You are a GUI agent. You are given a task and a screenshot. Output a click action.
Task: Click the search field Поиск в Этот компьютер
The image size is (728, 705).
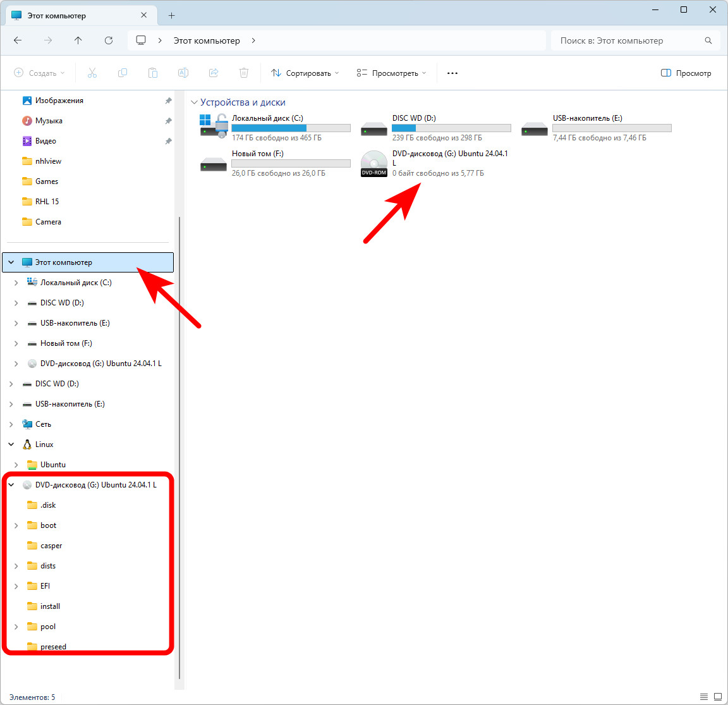tap(632, 40)
